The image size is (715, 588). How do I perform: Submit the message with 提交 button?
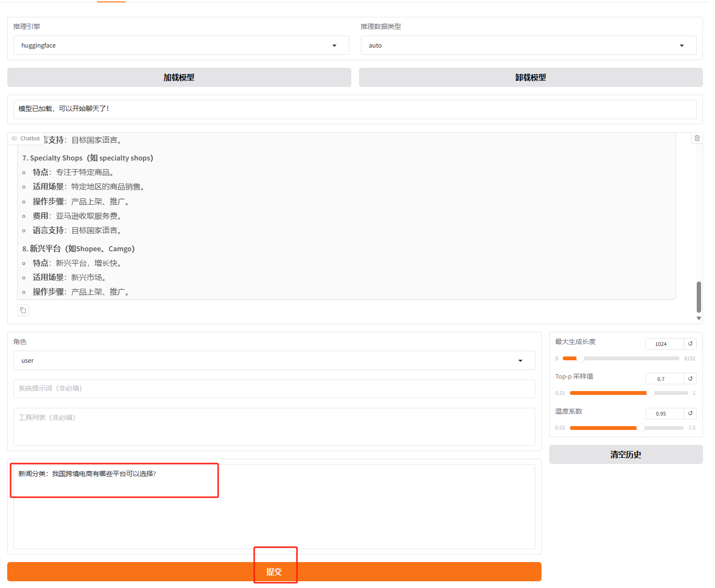(274, 572)
